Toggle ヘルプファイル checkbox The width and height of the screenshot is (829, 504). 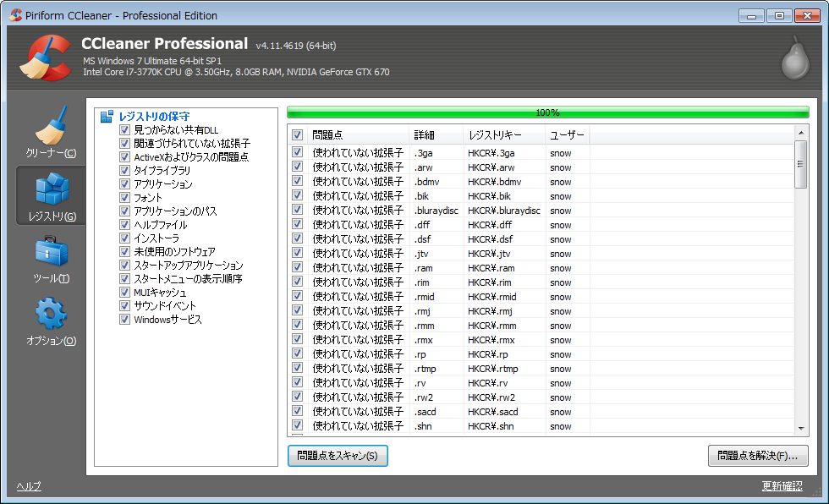pyautogui.click(x=125, y=225)
